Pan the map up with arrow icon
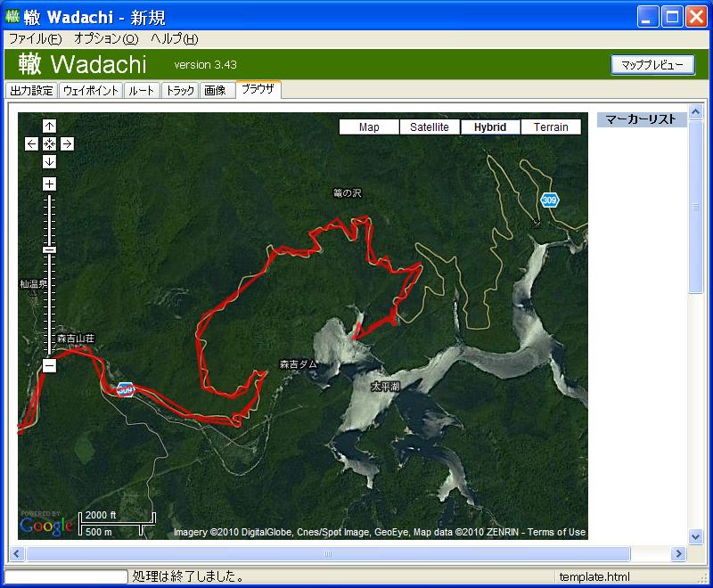This screenshot has width=713, height=588. 49,126
